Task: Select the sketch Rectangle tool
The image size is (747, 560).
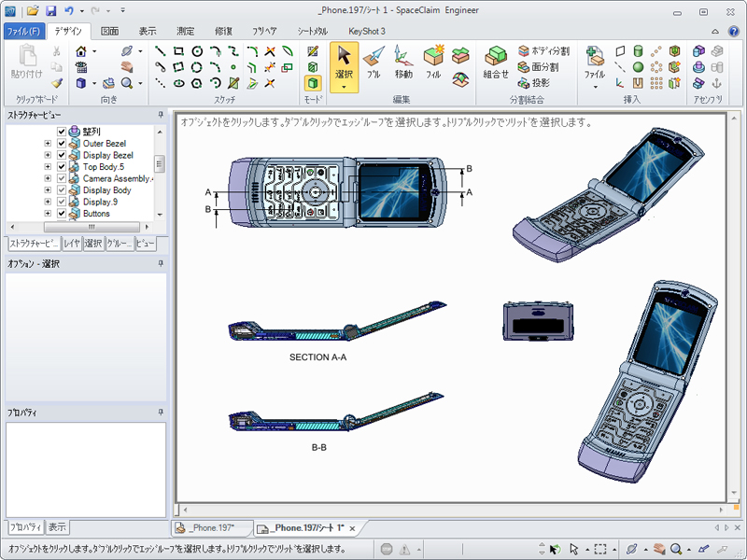Action: click(178, 50)
